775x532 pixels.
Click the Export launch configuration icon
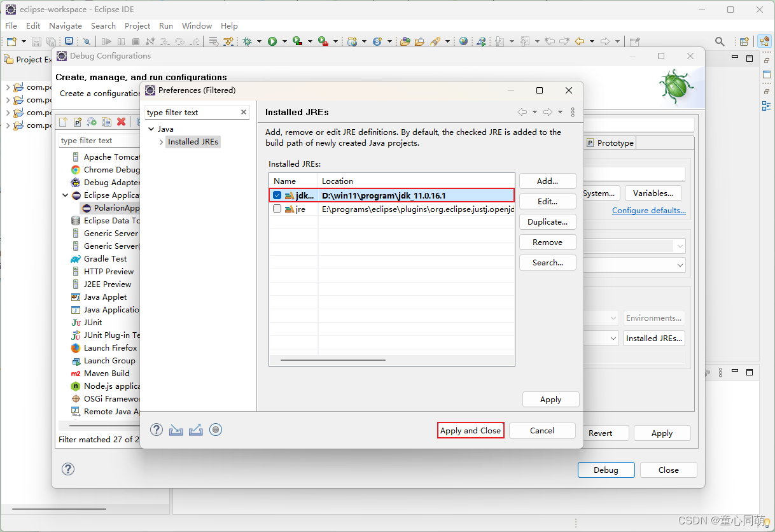point(92,122)
